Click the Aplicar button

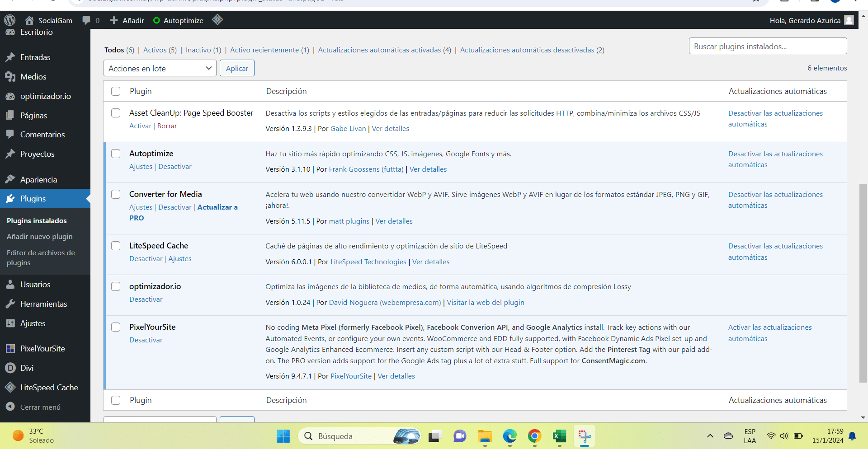(237, 68)
